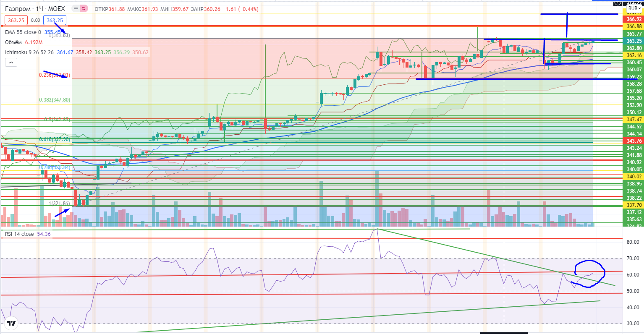The height and width of the screenshot is (334, 644).
Task: Click the 0.00 spread value between the price buttons
Action: [x=35, y=20]
